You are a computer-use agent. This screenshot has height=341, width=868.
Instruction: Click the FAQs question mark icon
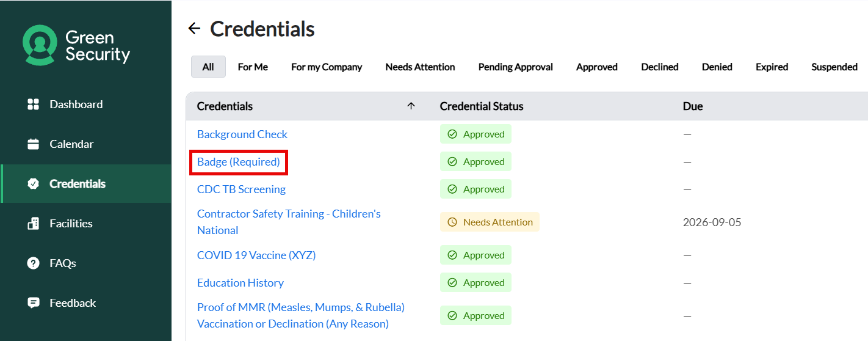(x=34, y=263)
